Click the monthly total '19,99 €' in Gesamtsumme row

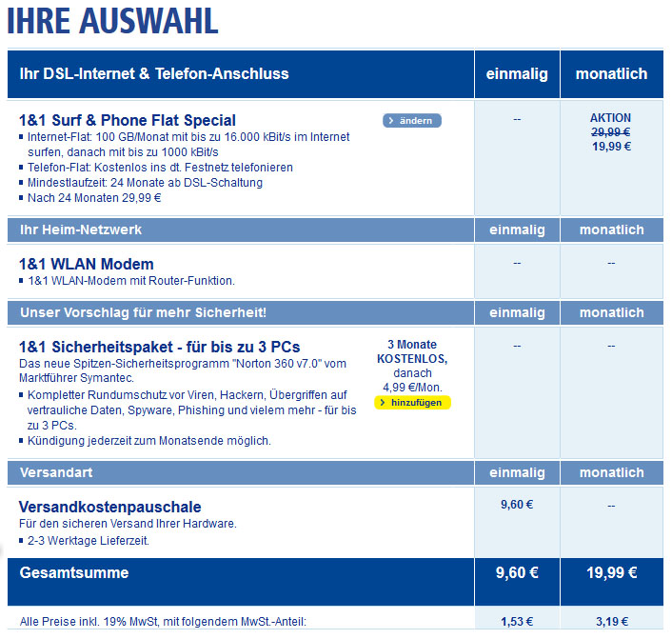(612, 573)
